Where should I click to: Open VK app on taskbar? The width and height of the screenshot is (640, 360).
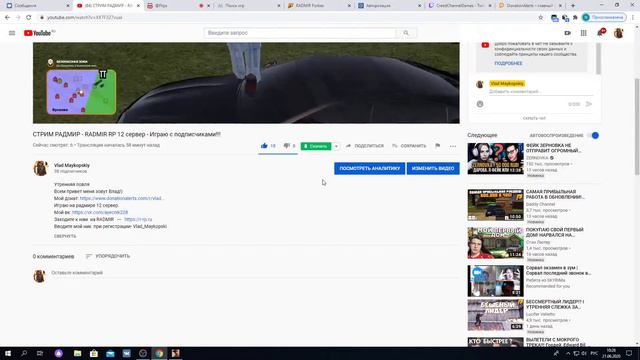(x=127, y=353)
